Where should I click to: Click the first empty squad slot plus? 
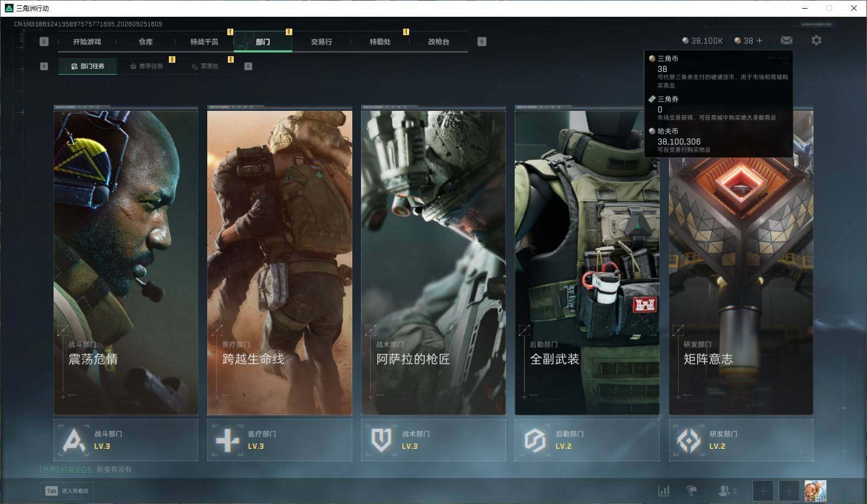tap(763, 491)
